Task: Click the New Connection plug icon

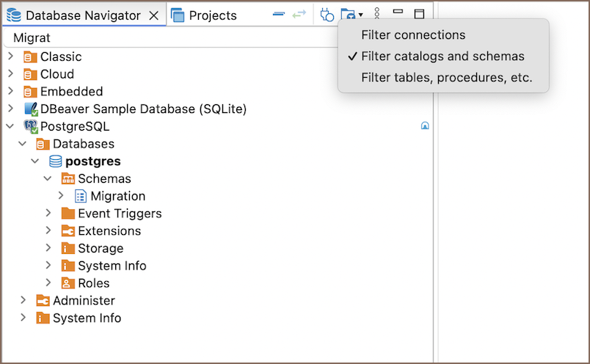Action: pyautogui.click(x=327, y=15)
